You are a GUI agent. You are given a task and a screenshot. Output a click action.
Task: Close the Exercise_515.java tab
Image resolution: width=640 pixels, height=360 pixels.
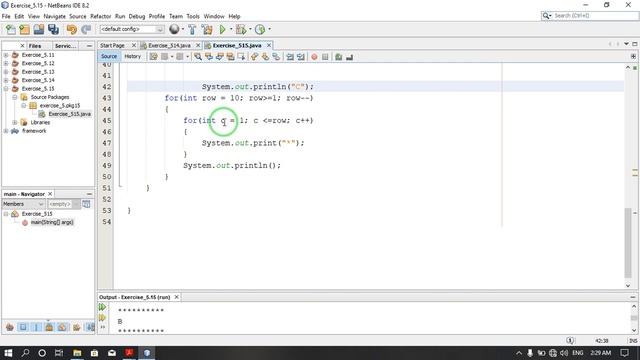(x=269, y=45)
